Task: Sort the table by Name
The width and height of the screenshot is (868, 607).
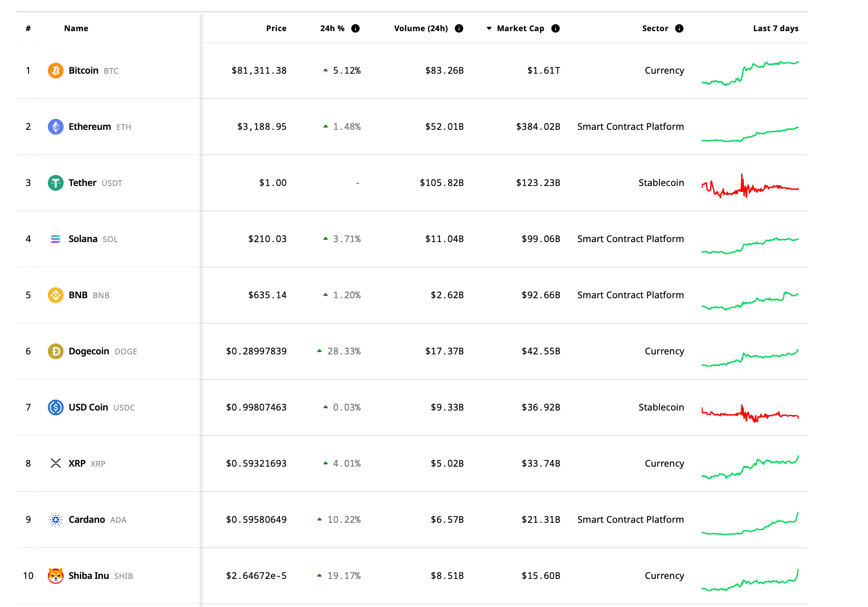Action: [76, 29]
